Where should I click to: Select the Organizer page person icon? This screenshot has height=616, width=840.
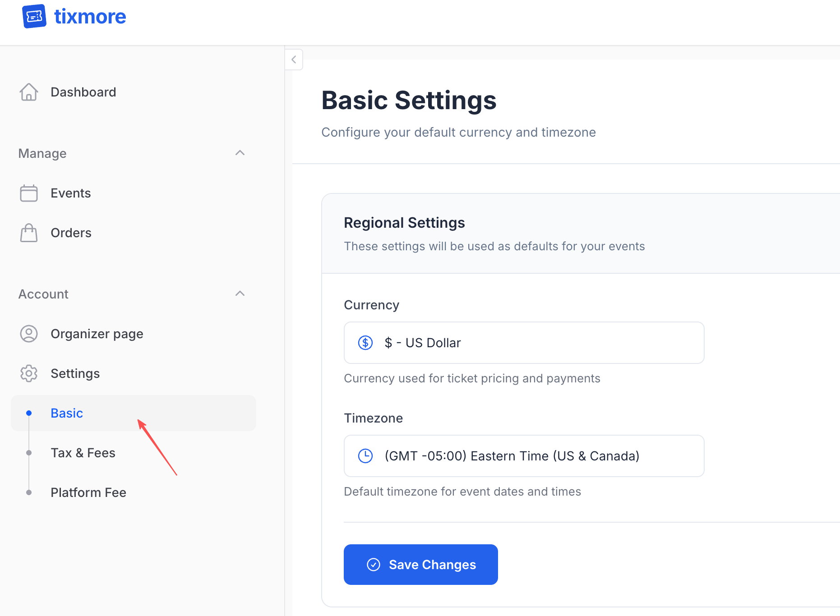click(x=29, y=333)
